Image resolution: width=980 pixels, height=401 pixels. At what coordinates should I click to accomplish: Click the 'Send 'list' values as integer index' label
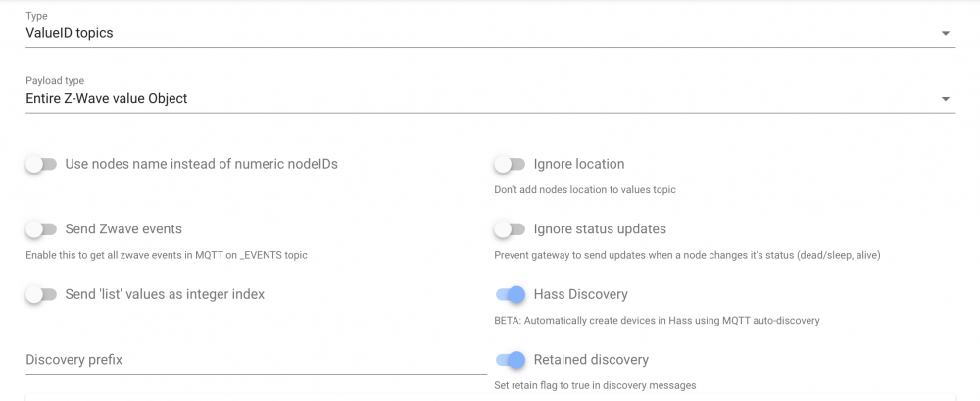(165, 294)
